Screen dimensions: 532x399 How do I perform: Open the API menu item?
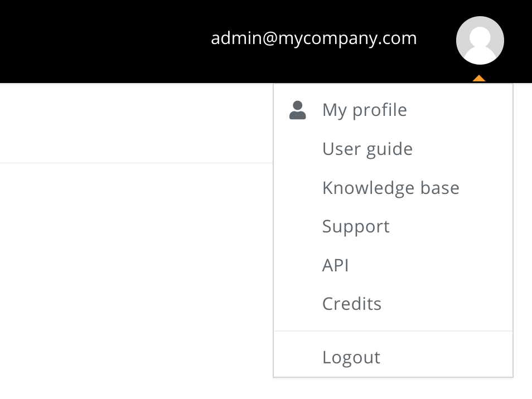click(393, 265)
